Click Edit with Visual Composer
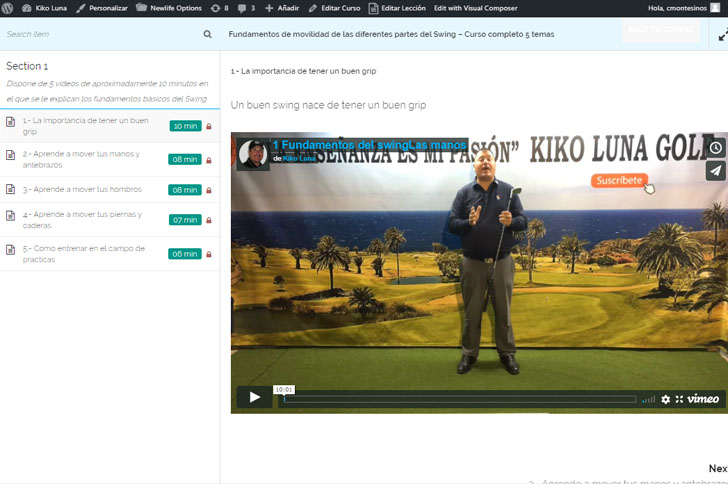The height and width of the screenshot is (484, 728). point(475,8)
